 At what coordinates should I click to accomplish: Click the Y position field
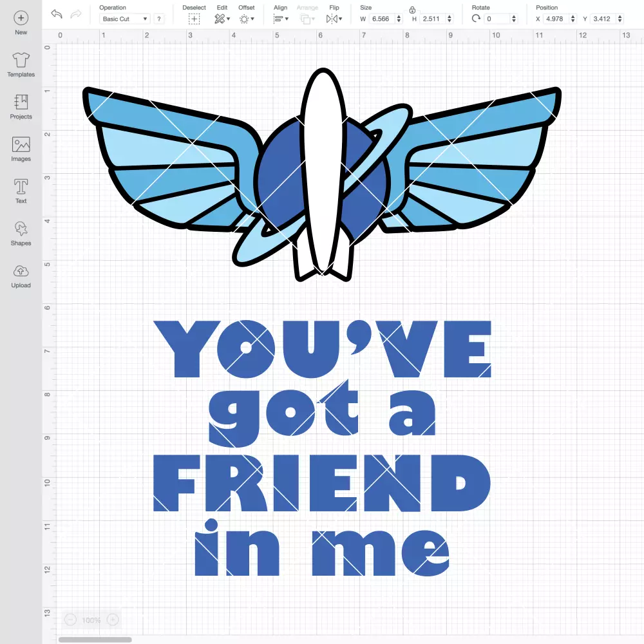[604, 19]
